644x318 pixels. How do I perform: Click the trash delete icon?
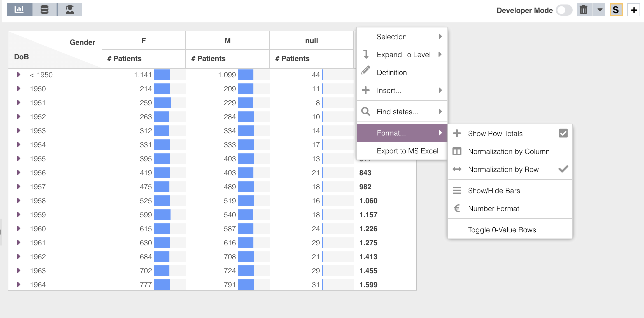click(584, 10)
